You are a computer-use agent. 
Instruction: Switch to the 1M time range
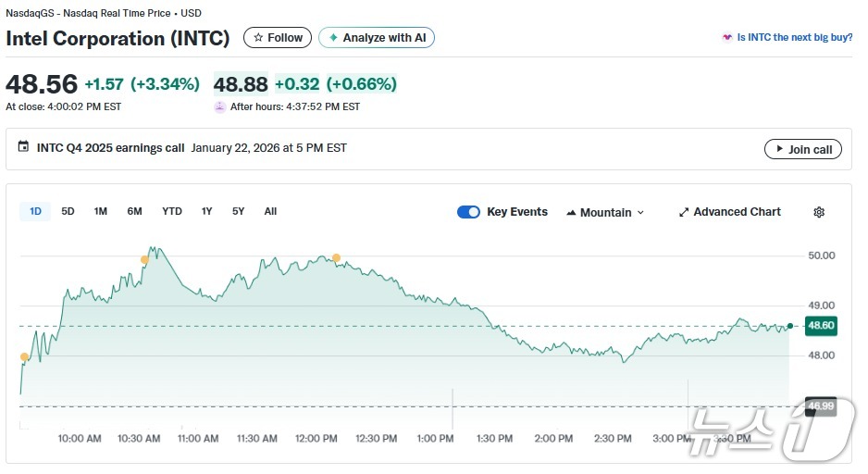[100, 211]
